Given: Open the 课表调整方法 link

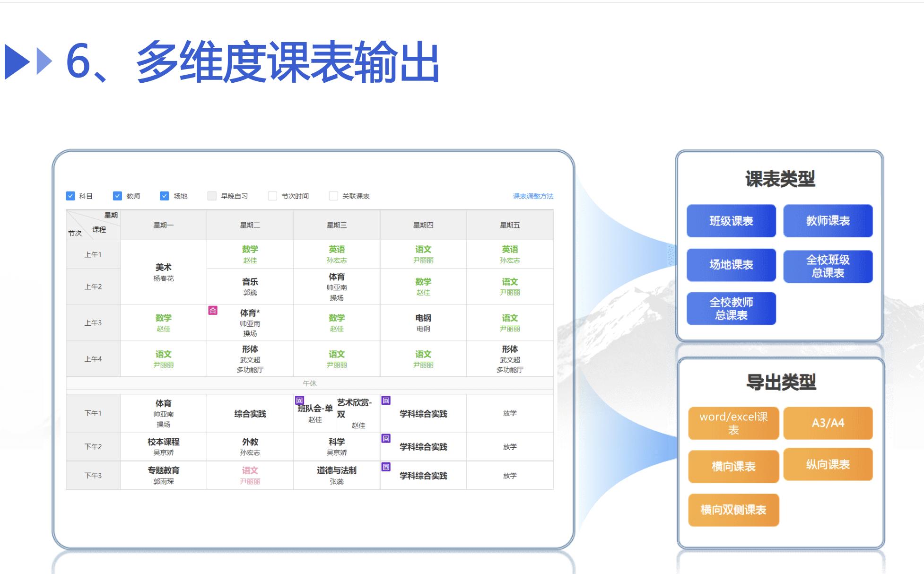Looking at the screenshot, I should [x=533, y=195].
